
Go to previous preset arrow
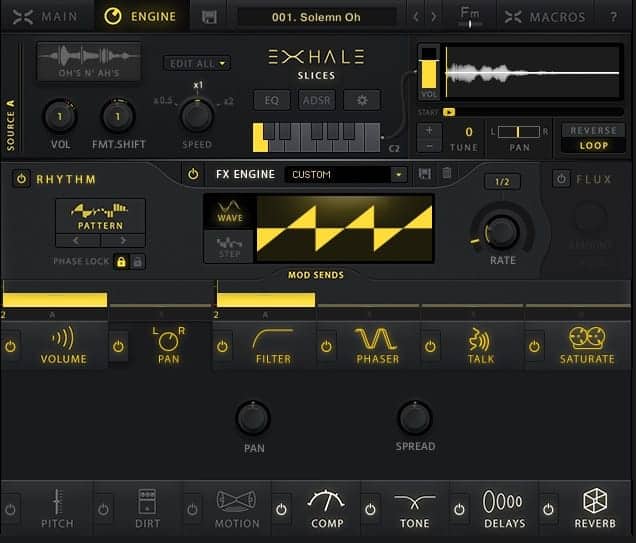tap(415, 17)
